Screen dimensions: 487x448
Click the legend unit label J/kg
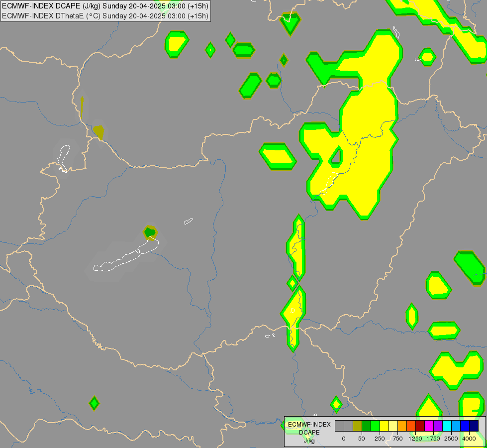coord(309,441)
